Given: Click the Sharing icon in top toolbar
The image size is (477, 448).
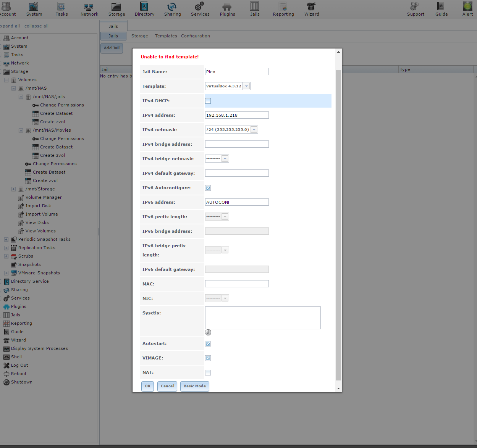Looking at the screenshot, I should [172, 7].
